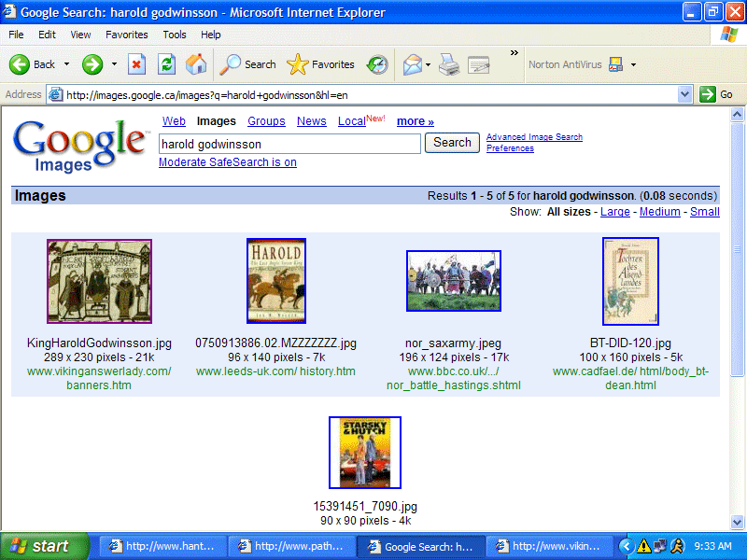747x560 pixels.
Task: Click the Mail envelope icon
Action: (x=412, y=64)
